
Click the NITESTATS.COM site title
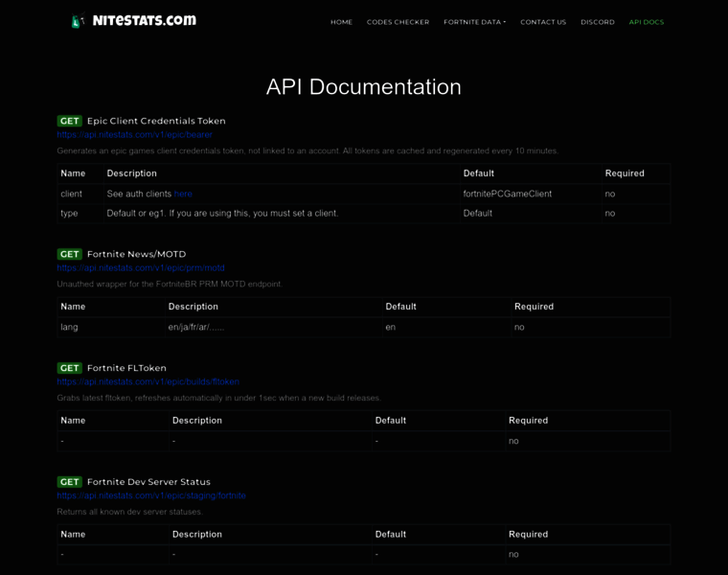tap(145, 20)
